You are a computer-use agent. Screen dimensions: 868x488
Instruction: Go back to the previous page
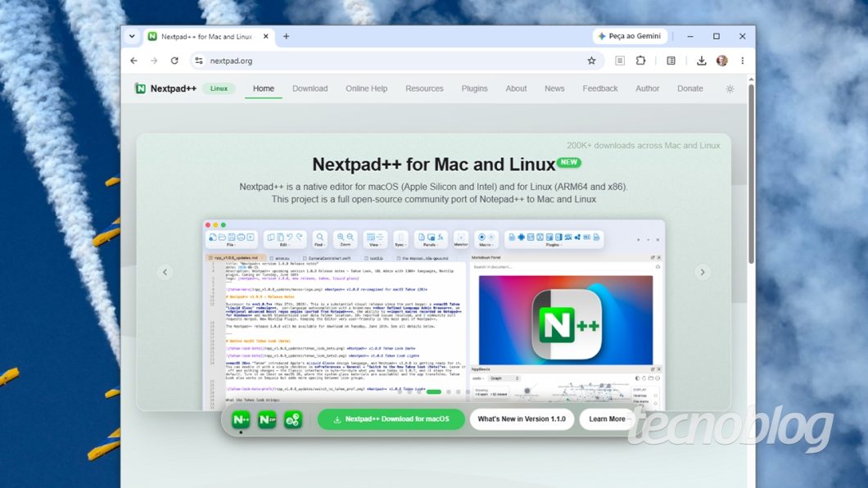coord(134,61)
